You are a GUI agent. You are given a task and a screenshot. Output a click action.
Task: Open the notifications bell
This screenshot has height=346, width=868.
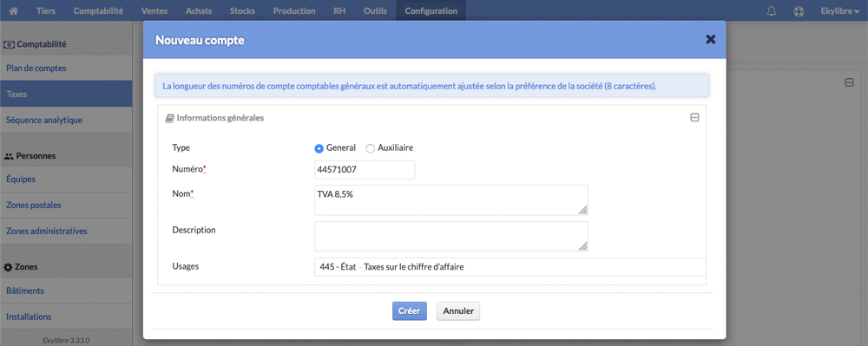coord(771,10)
